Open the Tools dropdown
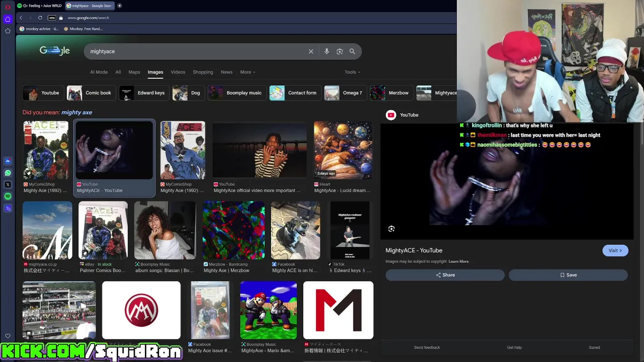 352,72
